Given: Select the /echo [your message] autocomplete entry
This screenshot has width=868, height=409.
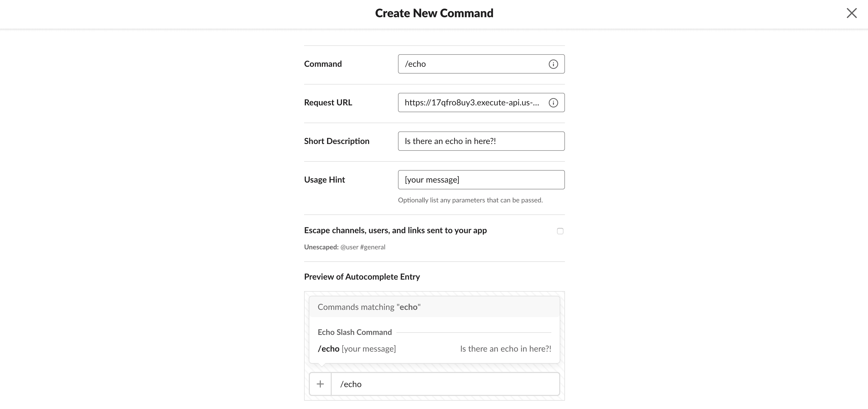Looking at the screenshot, I should pos(357,349).
